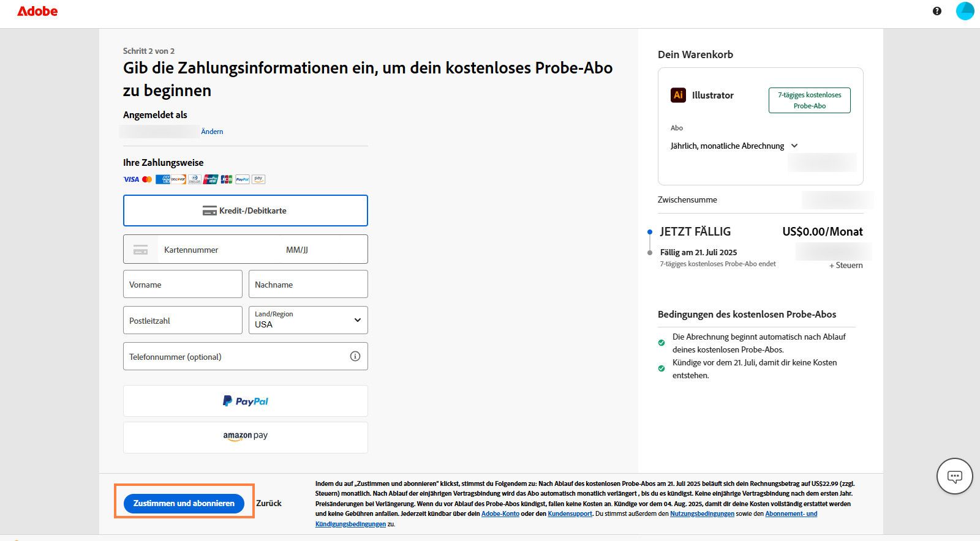Viewport: 980px width, 541px height.
Task: Click the small PayPal logo under Zahlungsweise
Action: coord(243,179)
